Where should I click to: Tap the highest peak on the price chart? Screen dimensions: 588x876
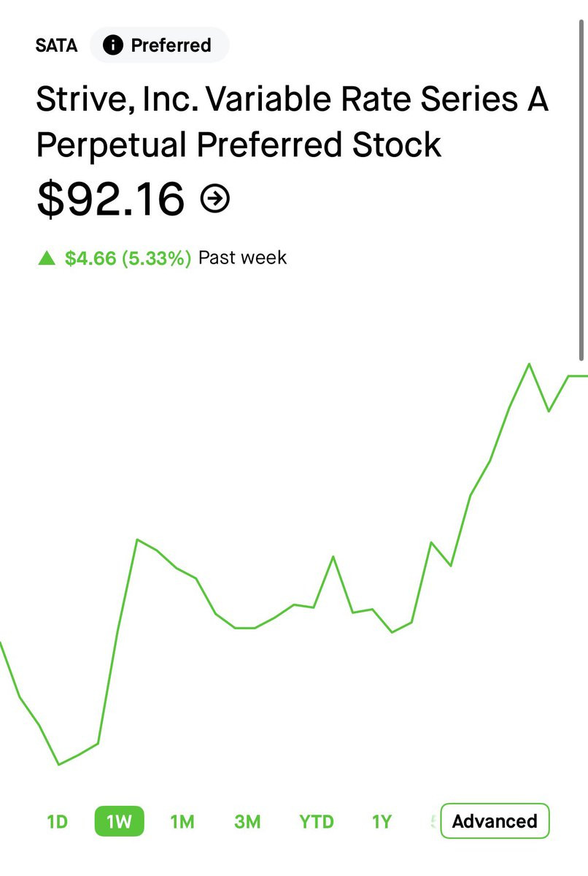pyautogui.click(x=529, y=364)
